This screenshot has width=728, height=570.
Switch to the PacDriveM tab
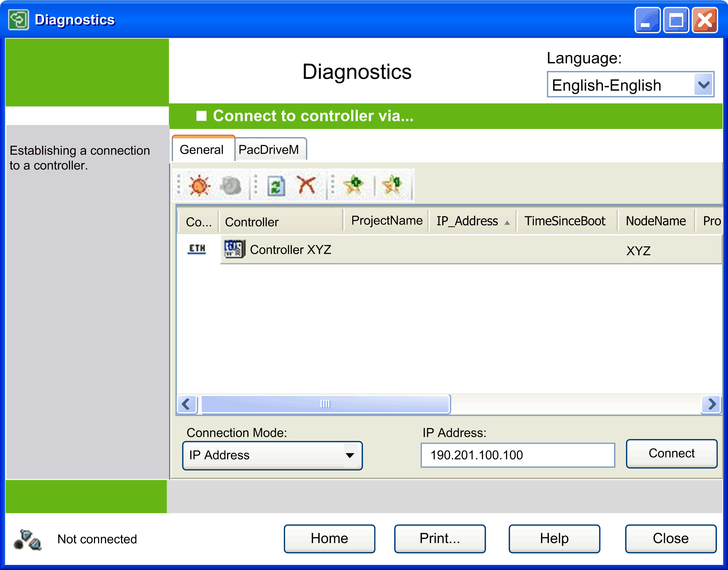[x=269, y=149]
